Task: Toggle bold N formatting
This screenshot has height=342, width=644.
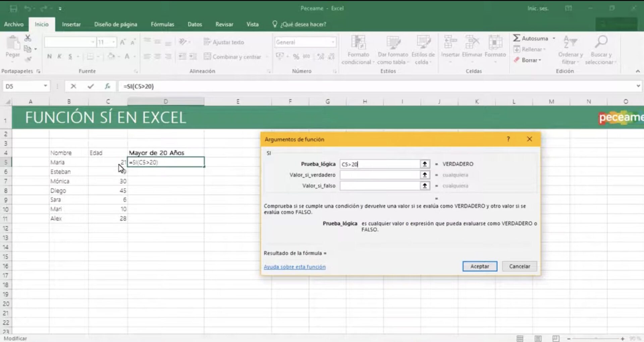Action: coord(49,56)
